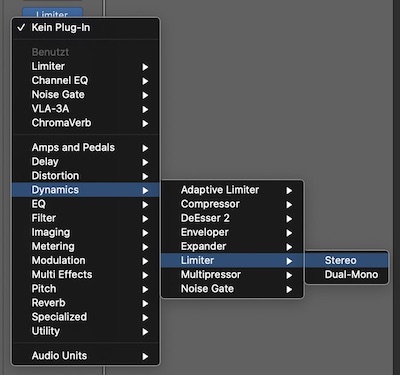
Task: Open the Audio Units submenu
Action: point(86,356)
